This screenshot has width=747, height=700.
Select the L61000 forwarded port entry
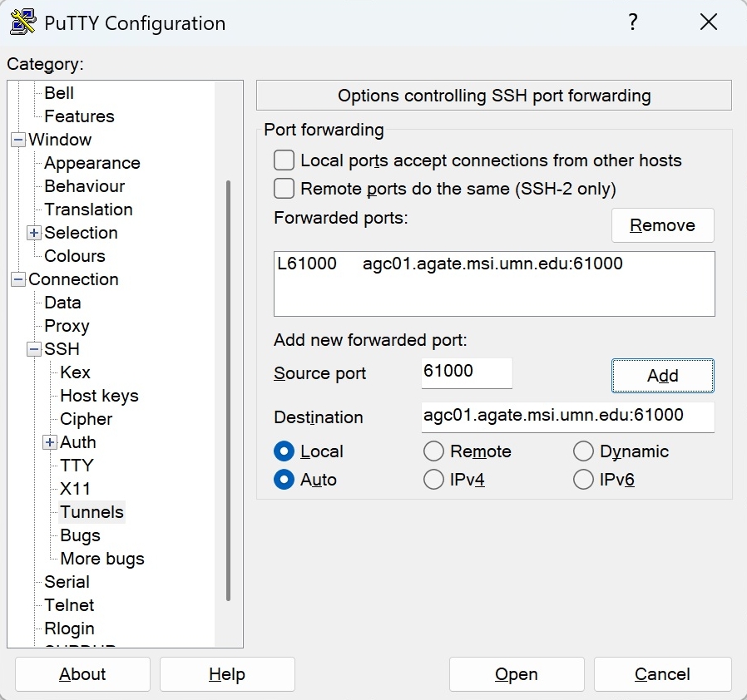494,264
